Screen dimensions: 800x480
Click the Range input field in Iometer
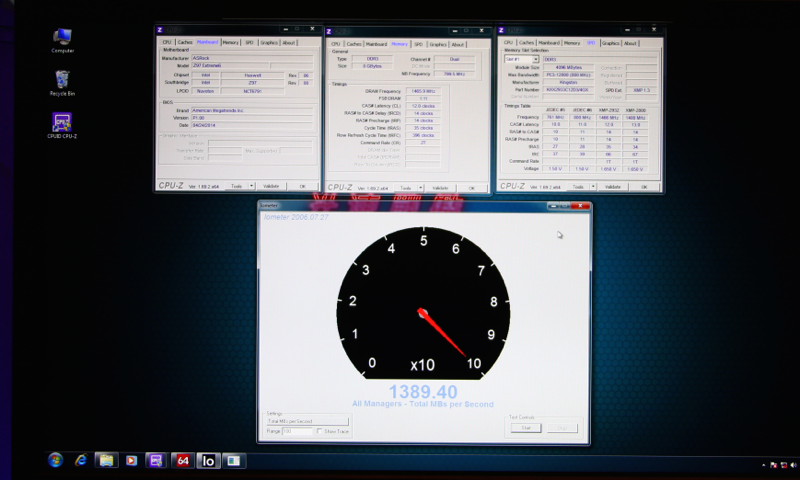(298, 431)
